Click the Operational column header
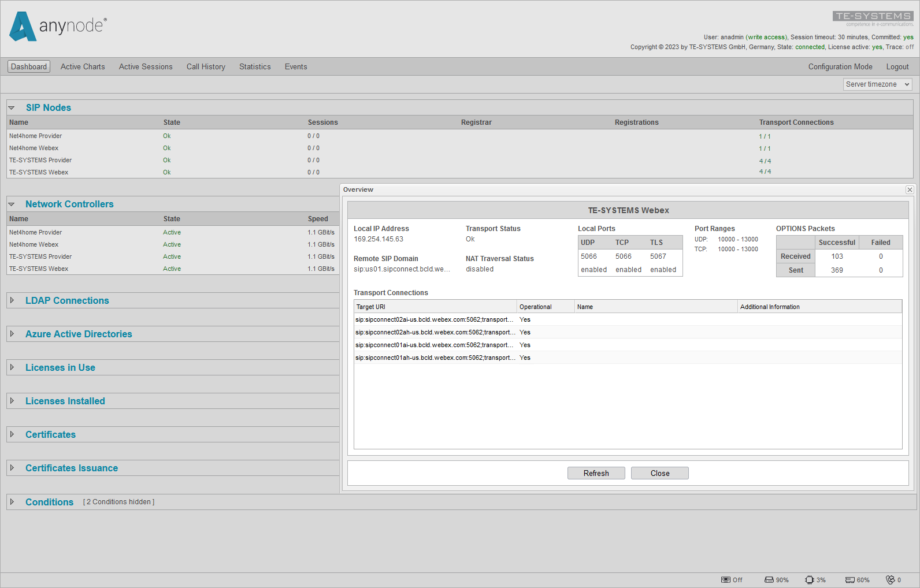 pos(546,307)
